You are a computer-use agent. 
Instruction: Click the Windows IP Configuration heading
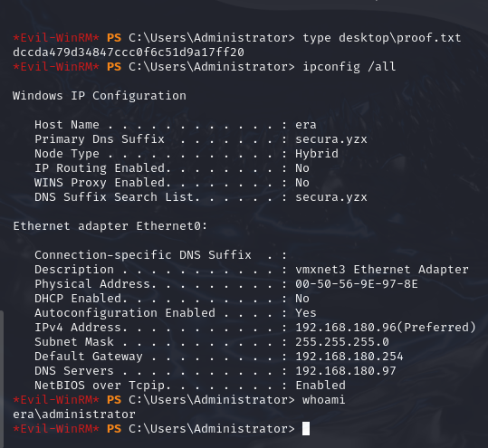[100, 96]
